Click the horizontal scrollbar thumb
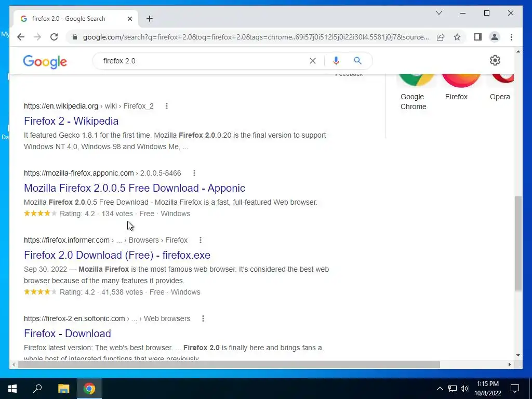Image resolution: width=532 pixels, height=399 pixels. tap(229, 364)
